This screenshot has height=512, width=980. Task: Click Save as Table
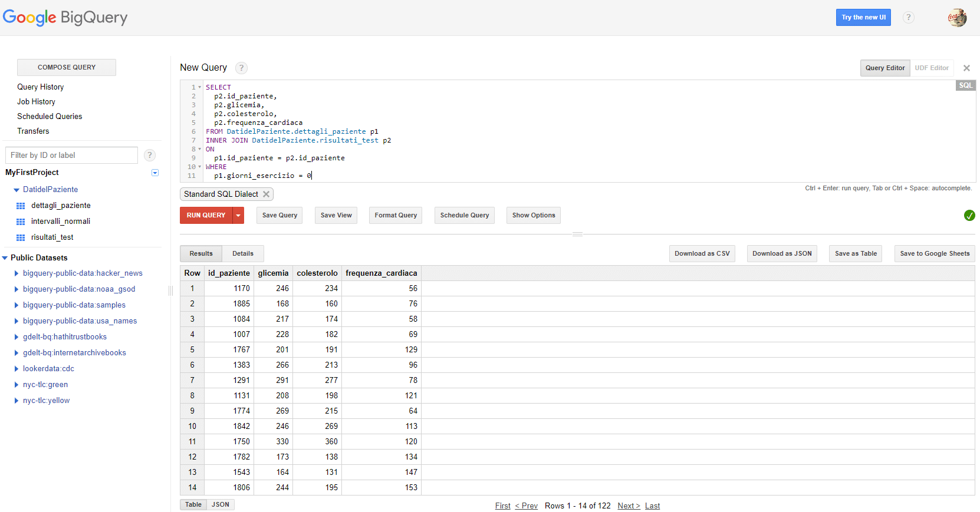coord(856,253)
